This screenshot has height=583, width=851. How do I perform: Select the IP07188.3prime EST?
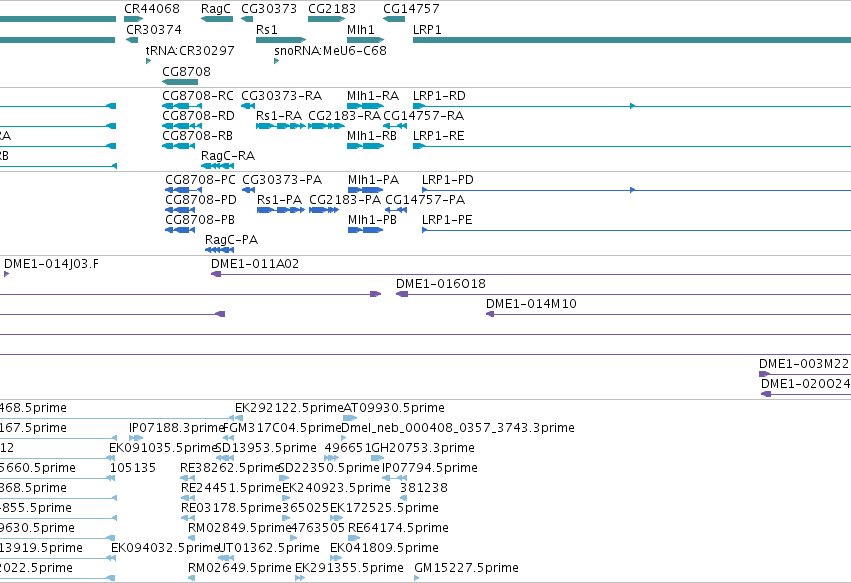point(136,438)
